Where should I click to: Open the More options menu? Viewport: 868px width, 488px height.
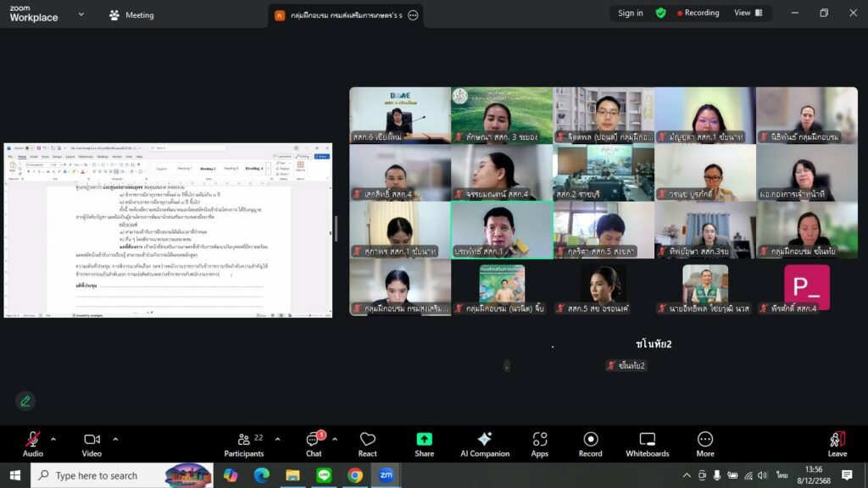[705, 442]
